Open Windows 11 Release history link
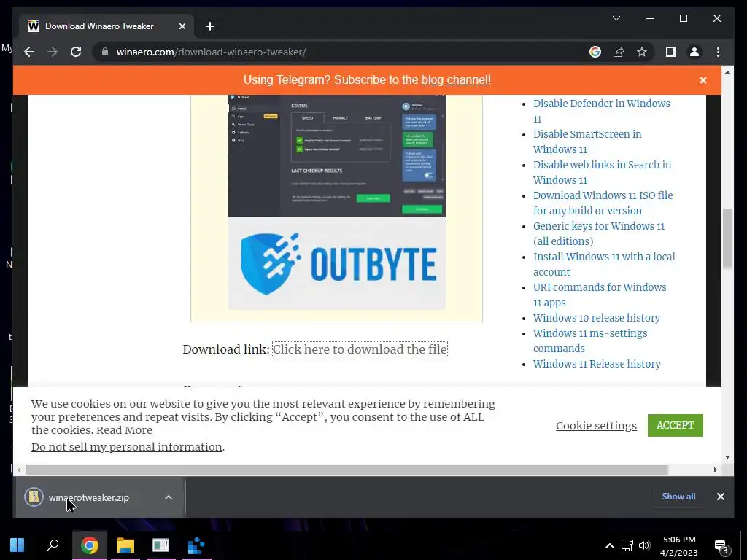Screen dimensions: 747x560 pos(597,364)
